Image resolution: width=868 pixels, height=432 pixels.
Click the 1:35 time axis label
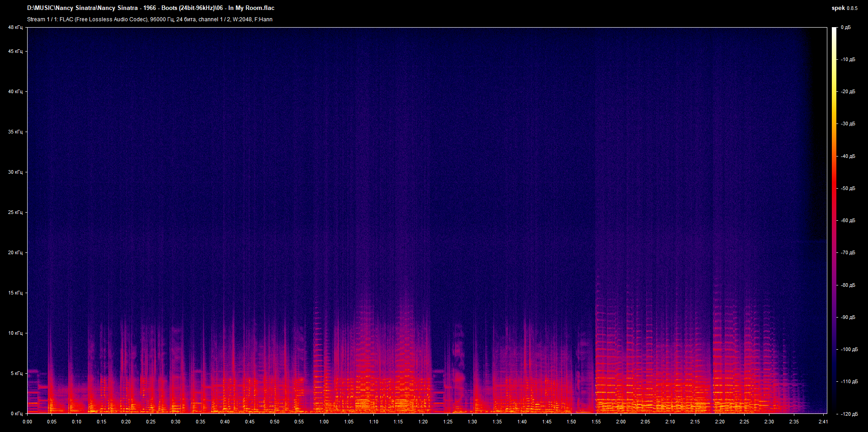pos(497,422)
